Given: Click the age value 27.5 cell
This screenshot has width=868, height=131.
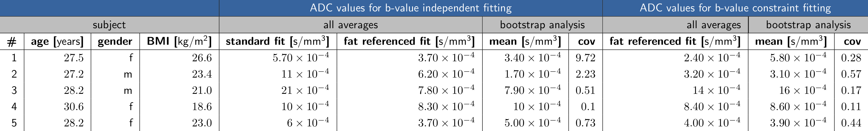Looking at the screenshot, I should [74, 58].
